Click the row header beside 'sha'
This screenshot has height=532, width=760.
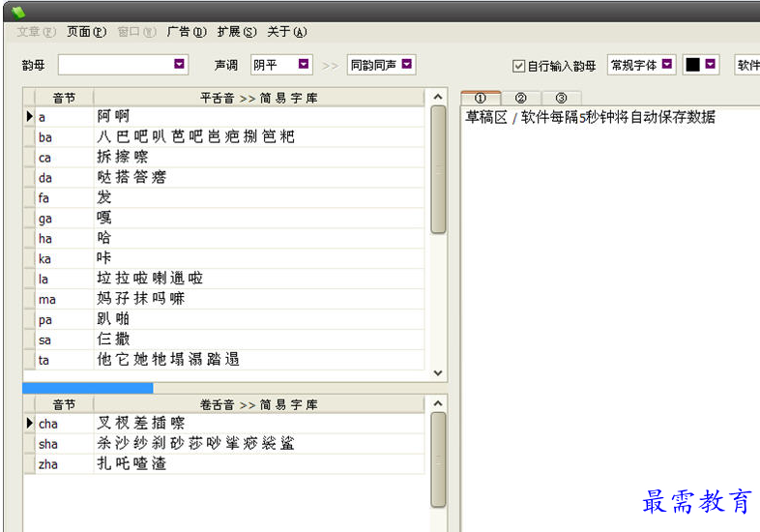click(x=29, y=444)
